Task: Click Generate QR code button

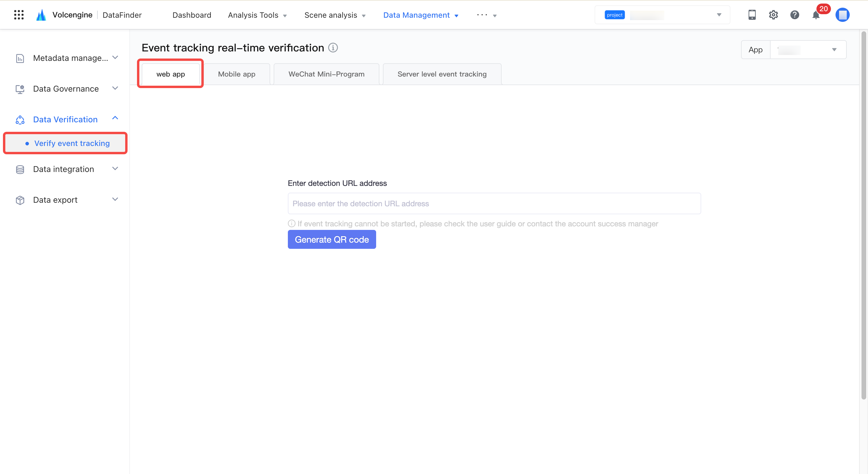Action: (x=332, y=239)
